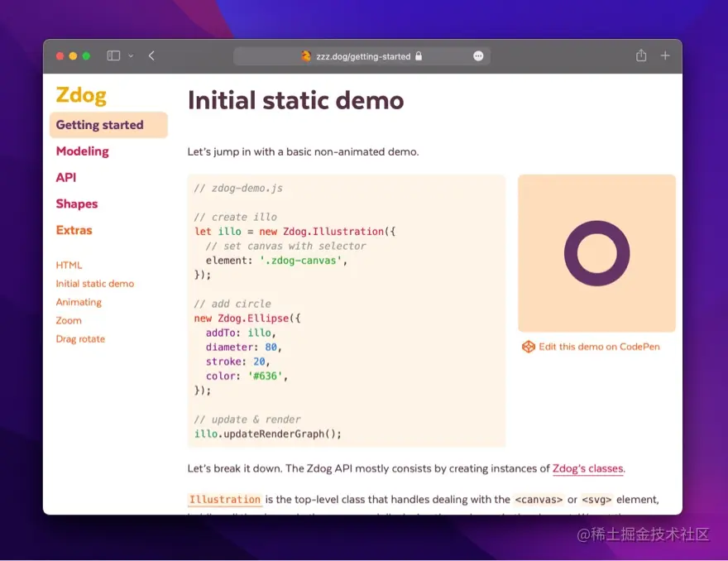Click the Zdog favicon in address bar
Screen dimensions: 728x561
click(305, 56)
